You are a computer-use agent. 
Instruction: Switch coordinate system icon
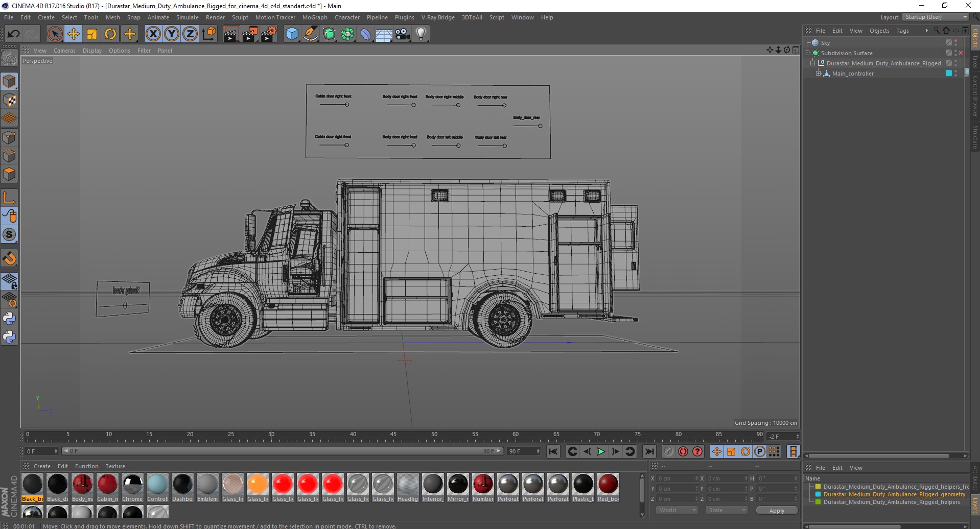coord(208,34)
